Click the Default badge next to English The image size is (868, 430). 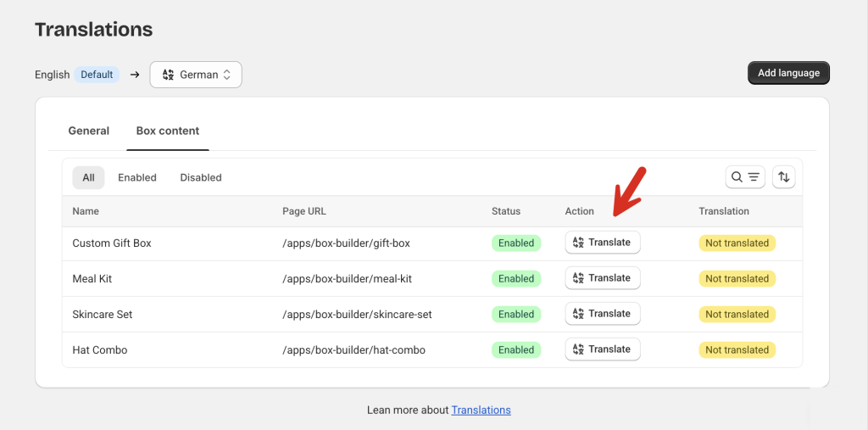(97, 75)
